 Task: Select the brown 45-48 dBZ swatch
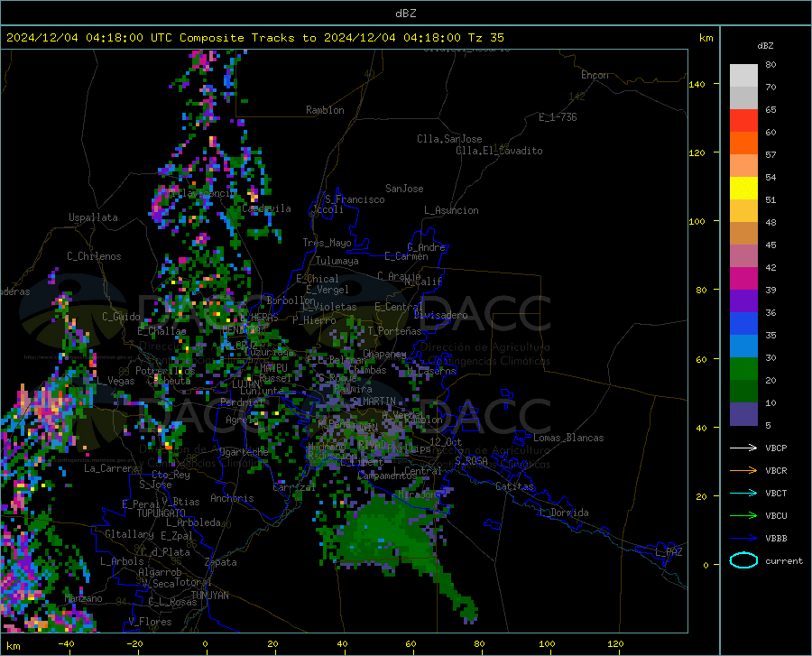point(743,234)
